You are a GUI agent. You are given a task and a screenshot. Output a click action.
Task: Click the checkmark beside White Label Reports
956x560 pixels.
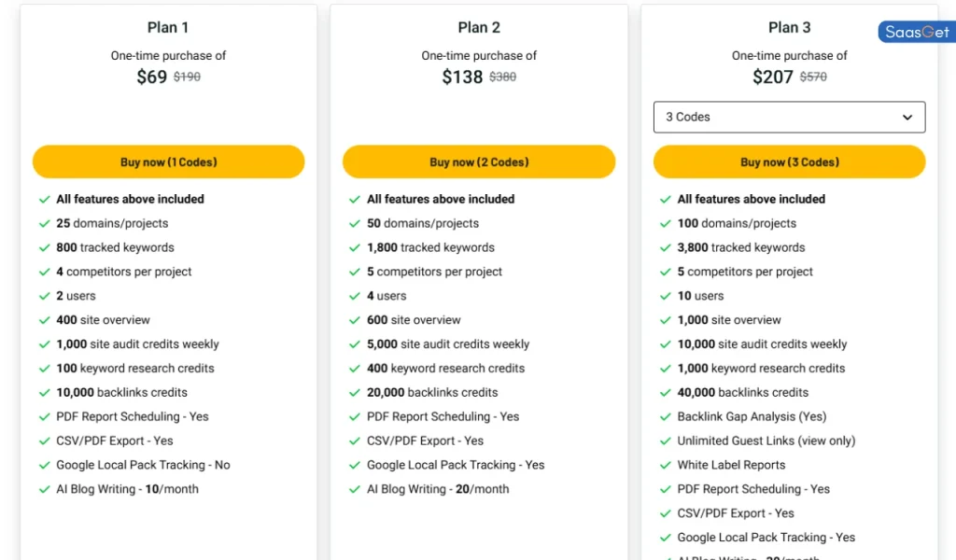click(x=666, y=465)
